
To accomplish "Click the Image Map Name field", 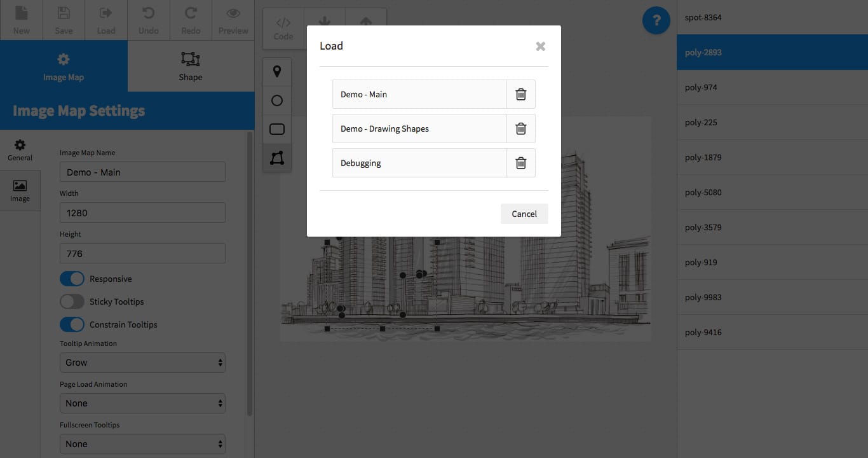I will click(142, 172).
